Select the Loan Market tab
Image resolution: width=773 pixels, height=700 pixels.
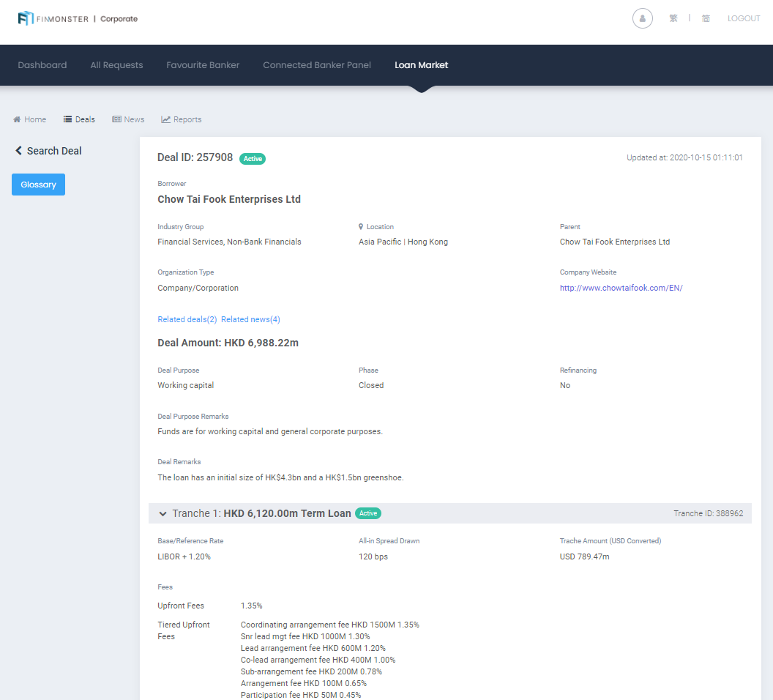pos(422,65)
